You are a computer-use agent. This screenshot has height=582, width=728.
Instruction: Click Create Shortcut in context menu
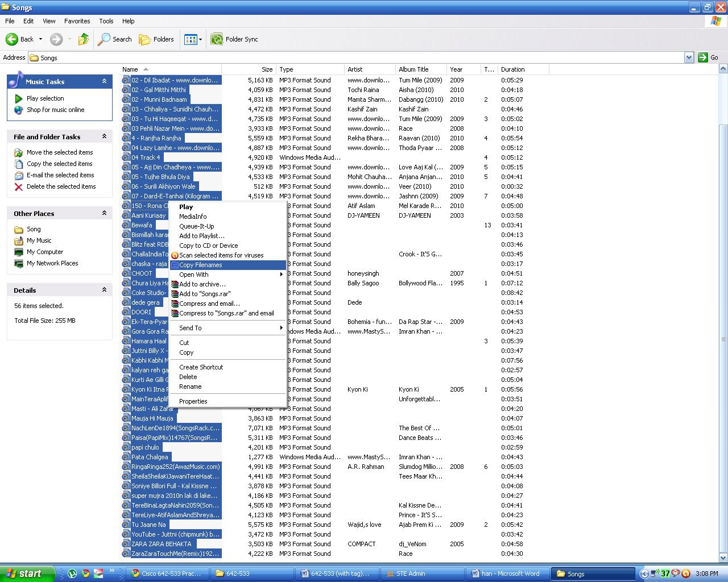coord(227,367)
